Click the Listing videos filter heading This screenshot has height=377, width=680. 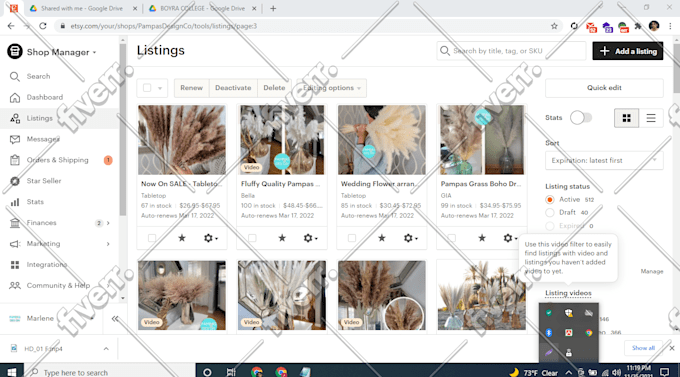tap(568, 293)
